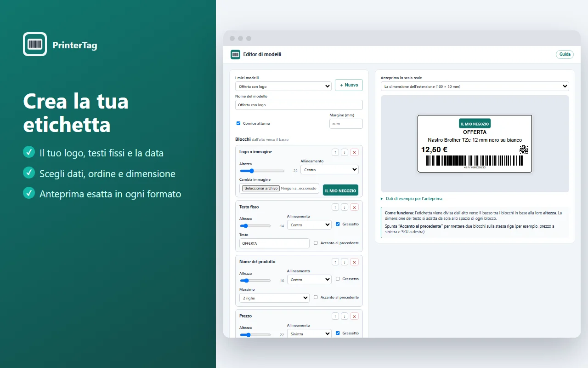Open the Guida help button
Viewport: 588px width, 368px height.
click(565, 54)
